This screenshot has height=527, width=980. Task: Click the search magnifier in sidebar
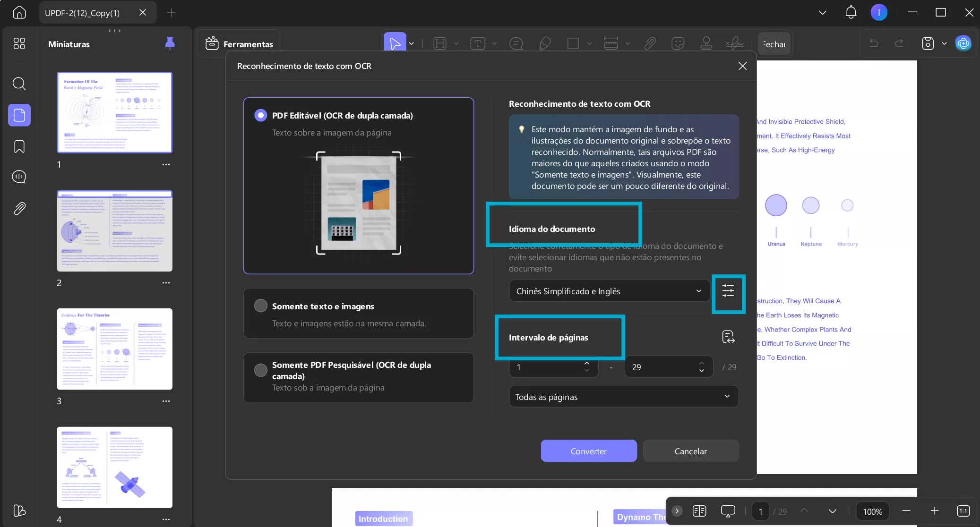coord(19,84)
